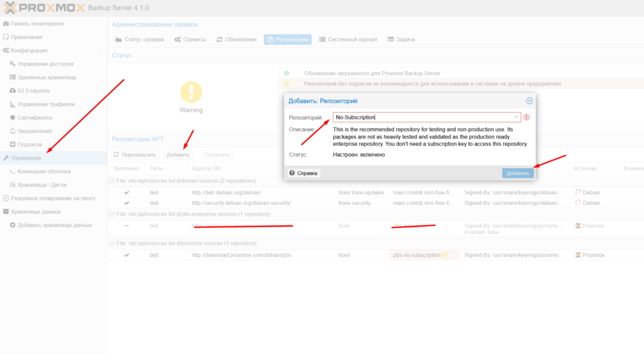Switch to the Системный журнал tab
This screenshot has height=354, width=644.
pos(348,40)
